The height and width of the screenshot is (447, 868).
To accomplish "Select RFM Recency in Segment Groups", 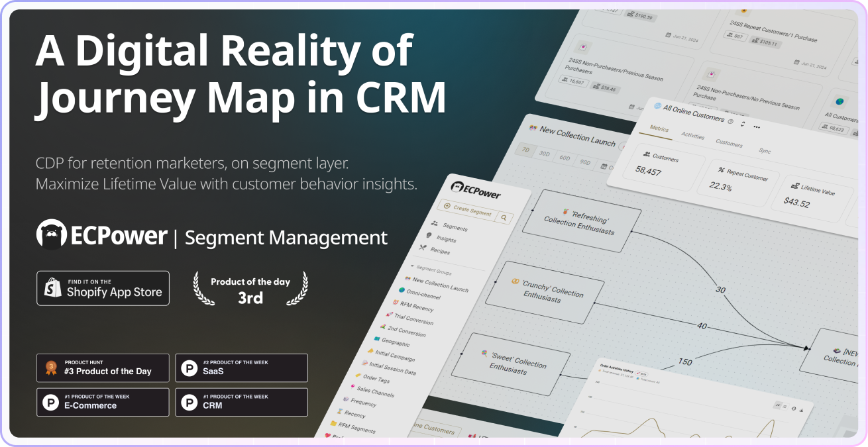I will coord(417,307).
